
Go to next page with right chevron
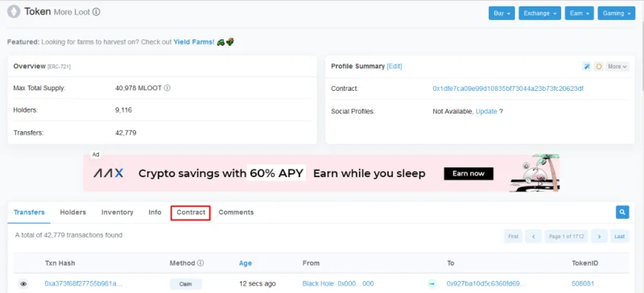[x=599, y=237]
